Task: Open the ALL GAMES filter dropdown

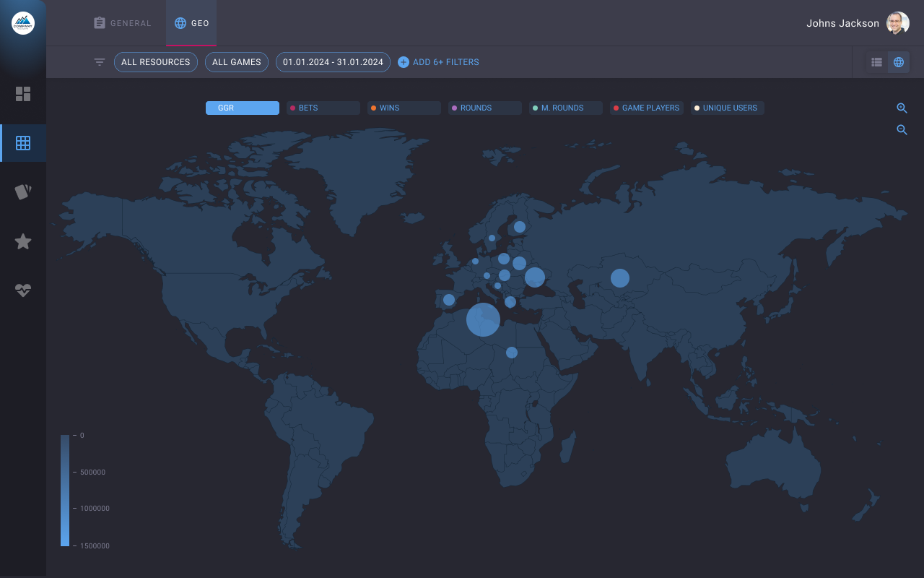Action: (x=236, y=62)
